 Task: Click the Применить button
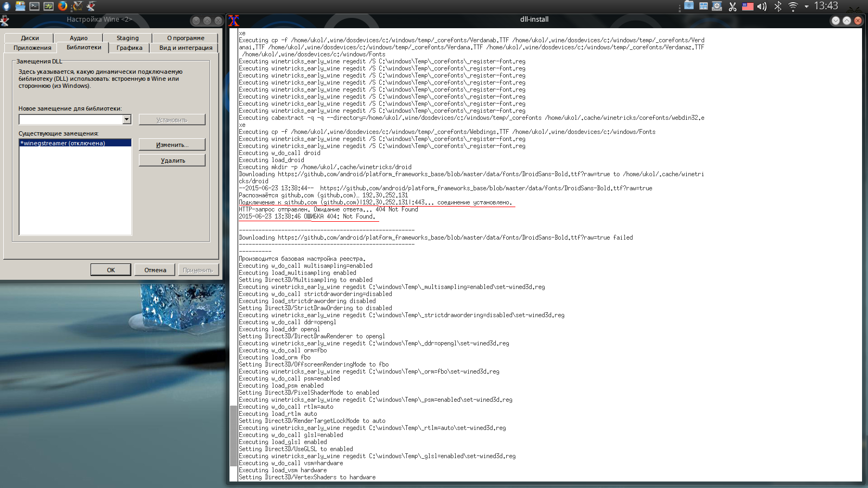point(198,270)
